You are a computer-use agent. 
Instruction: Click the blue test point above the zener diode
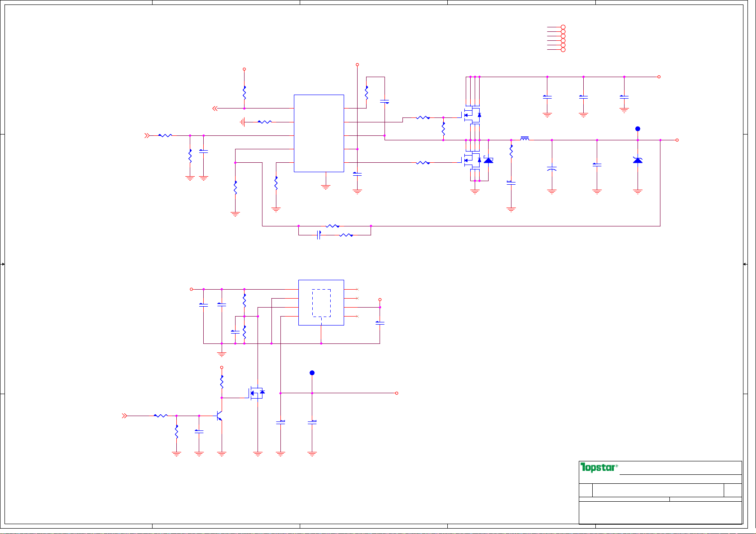tap(638, 129)
